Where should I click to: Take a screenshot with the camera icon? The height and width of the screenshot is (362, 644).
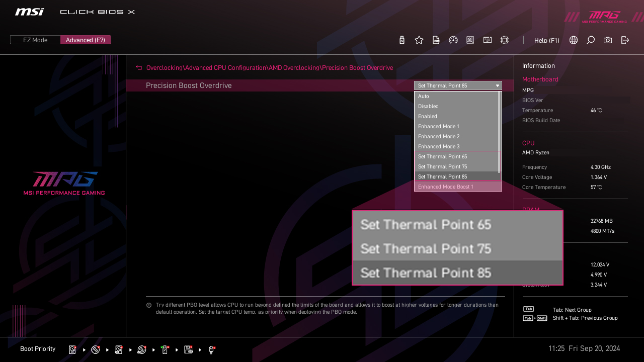click(x=608, y=40)
